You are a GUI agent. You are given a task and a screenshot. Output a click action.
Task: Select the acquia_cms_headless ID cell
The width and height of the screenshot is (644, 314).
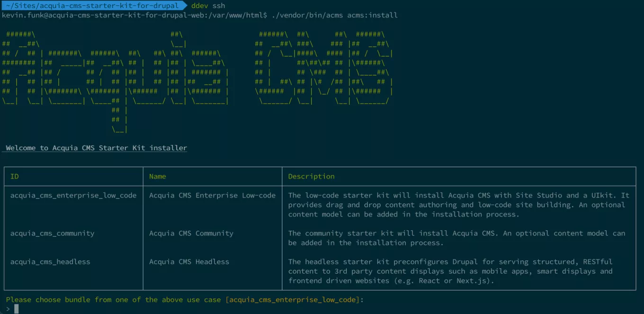50,261
